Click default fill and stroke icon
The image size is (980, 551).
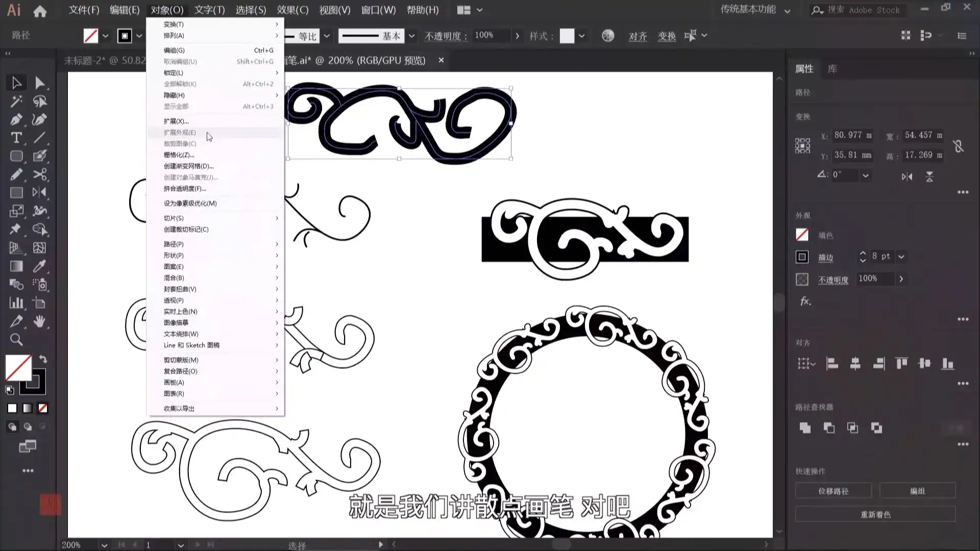tap(9, 390)
